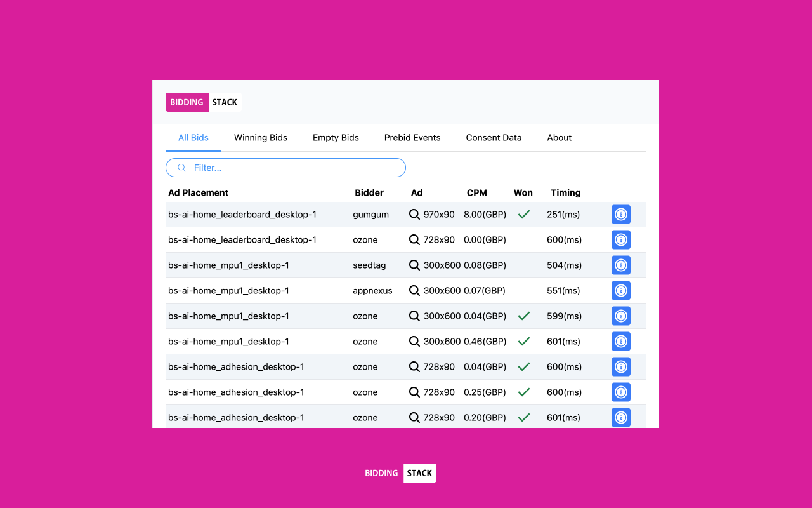Preview the 970x90 gumgum ad creative
The width and height of the screenshot is (812, 508).
click(x=415, y=214)
